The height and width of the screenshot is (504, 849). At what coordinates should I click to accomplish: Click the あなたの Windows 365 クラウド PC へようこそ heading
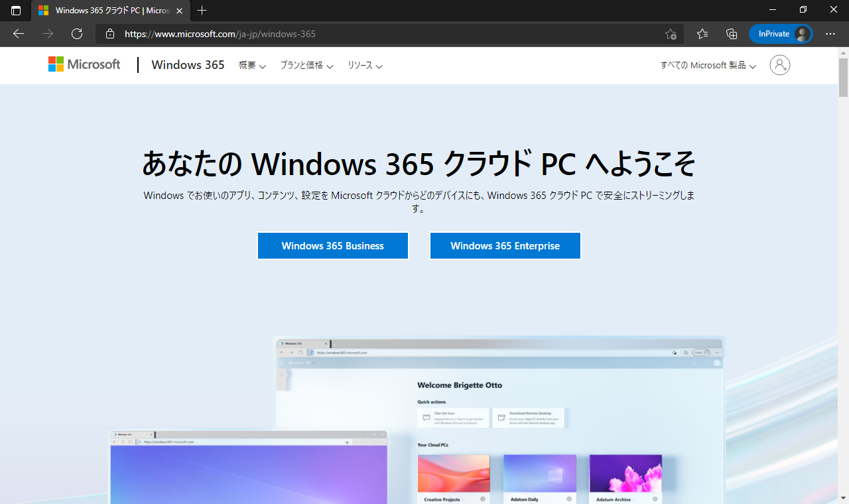click(419, 163)
